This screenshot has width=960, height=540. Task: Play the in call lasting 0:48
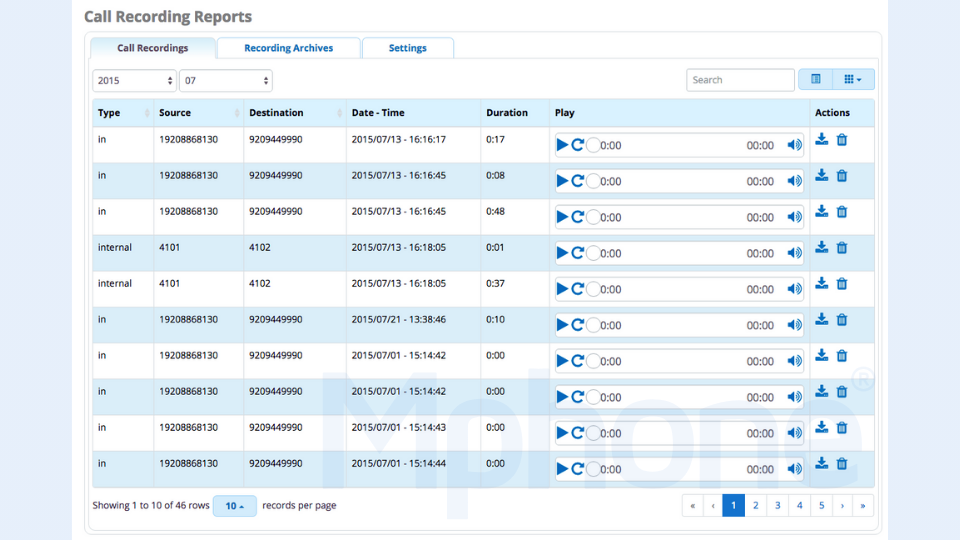(562, 217)
